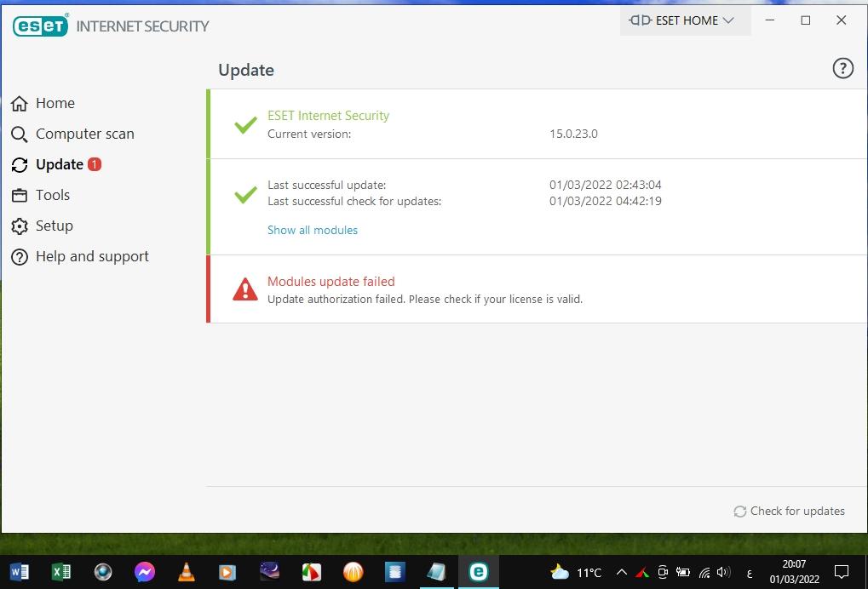Click the battery icon in system tray
Viewport: 868px width, 589px height.
click(x=683, y=573)
